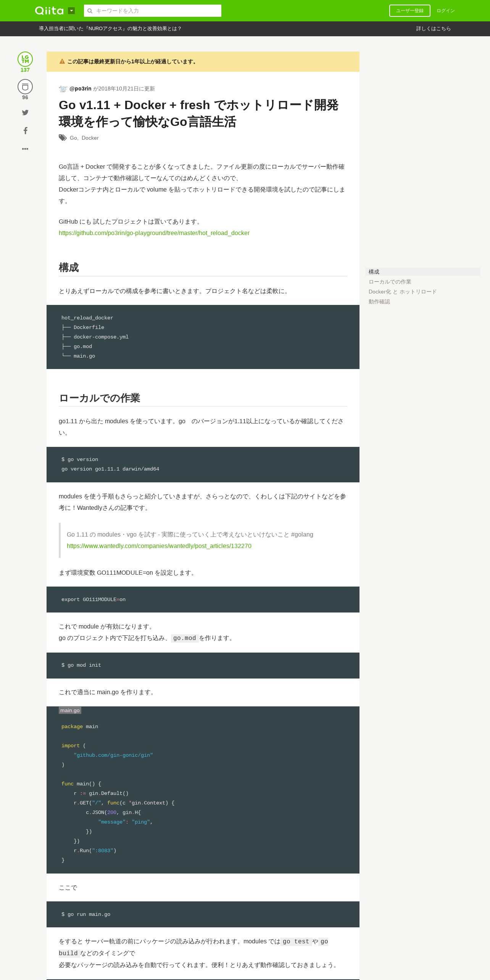The width and height of the screenshot is (490, 980).
Task: Click the stock bookmark icon
Action: 25,87
